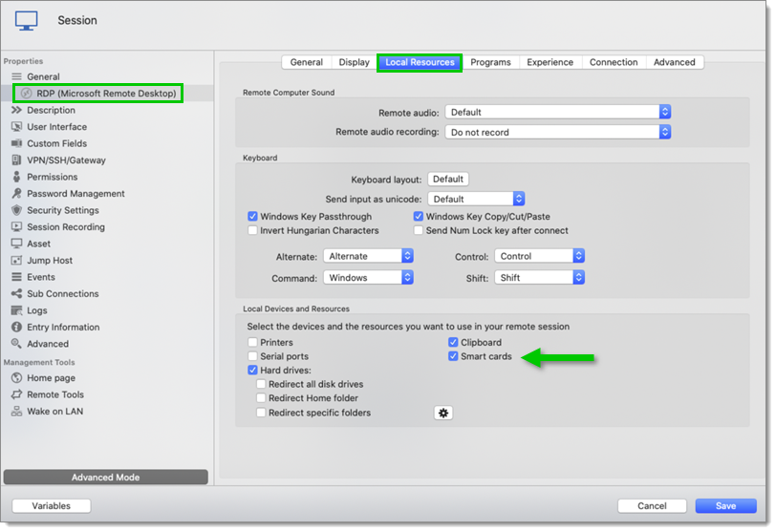Click the Jump Host icon

(x=17, y=261)
